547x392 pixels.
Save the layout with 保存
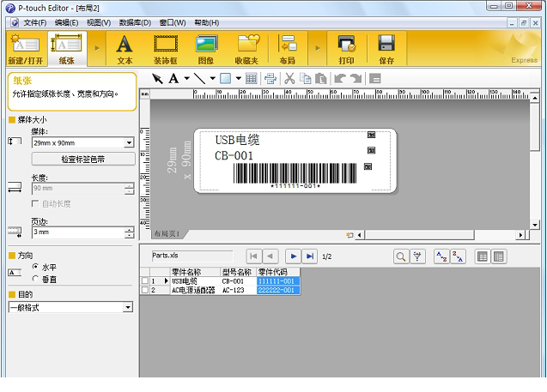[x=386, y=50]
